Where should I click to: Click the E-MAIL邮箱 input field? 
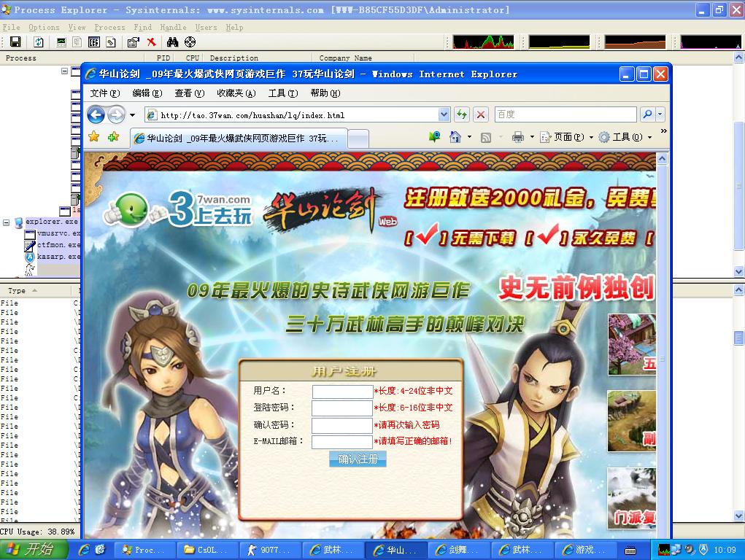342,442
